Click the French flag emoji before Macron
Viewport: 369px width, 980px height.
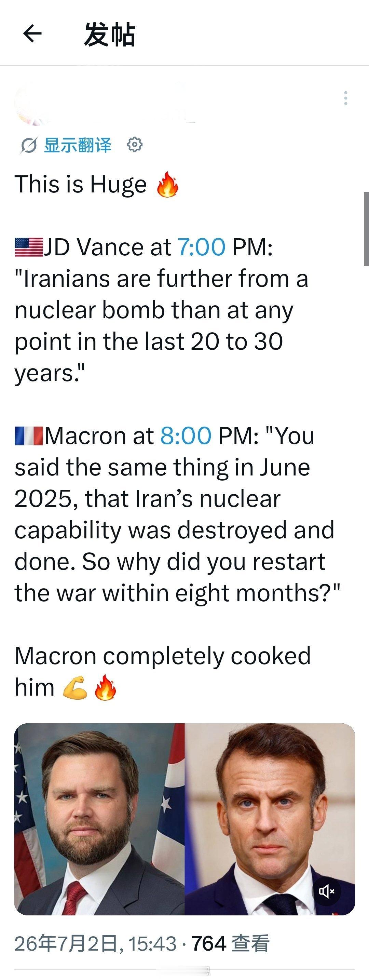tap(29, 436)
